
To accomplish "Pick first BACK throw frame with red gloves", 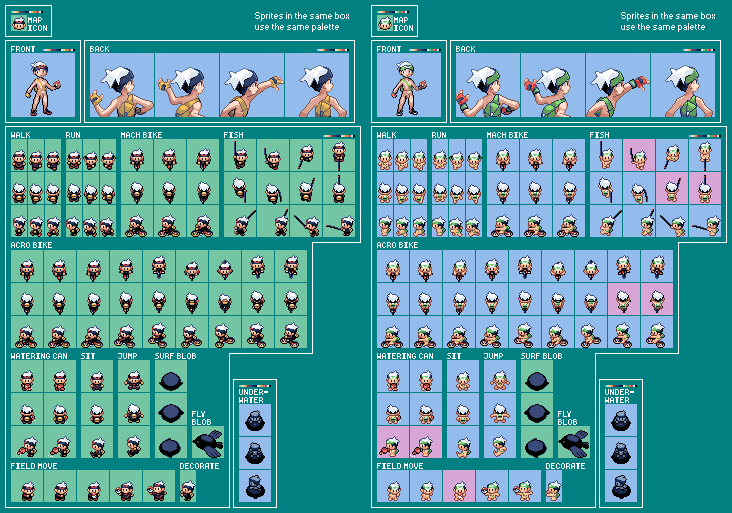I will coord(488,84).
